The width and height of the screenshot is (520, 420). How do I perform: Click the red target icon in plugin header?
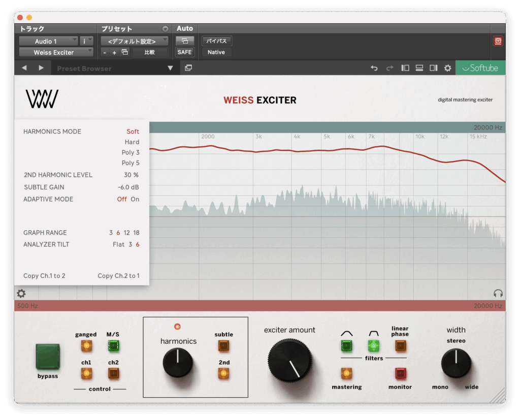(x=498, y=41)
